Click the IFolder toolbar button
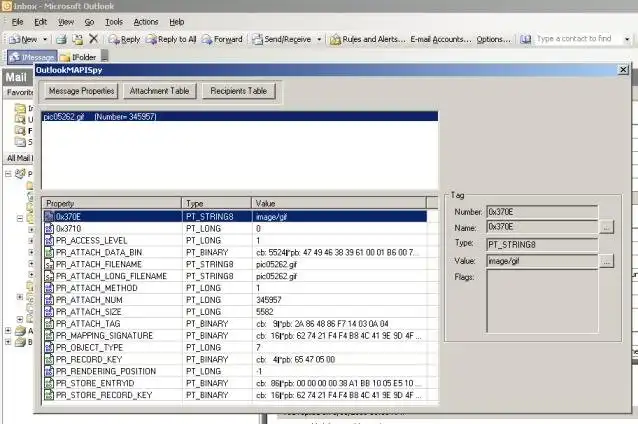This screenshot has height=424, width=638. pos(79,57)
